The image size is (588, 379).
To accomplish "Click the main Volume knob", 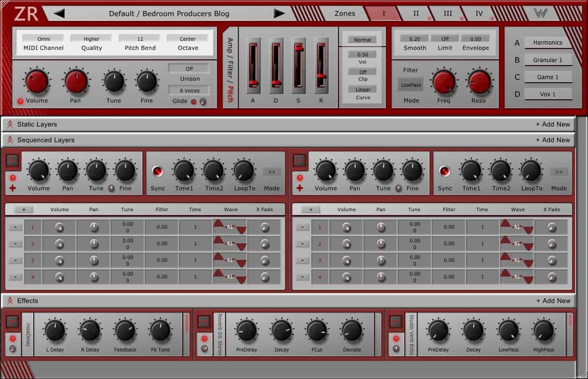I will (37, 81).
